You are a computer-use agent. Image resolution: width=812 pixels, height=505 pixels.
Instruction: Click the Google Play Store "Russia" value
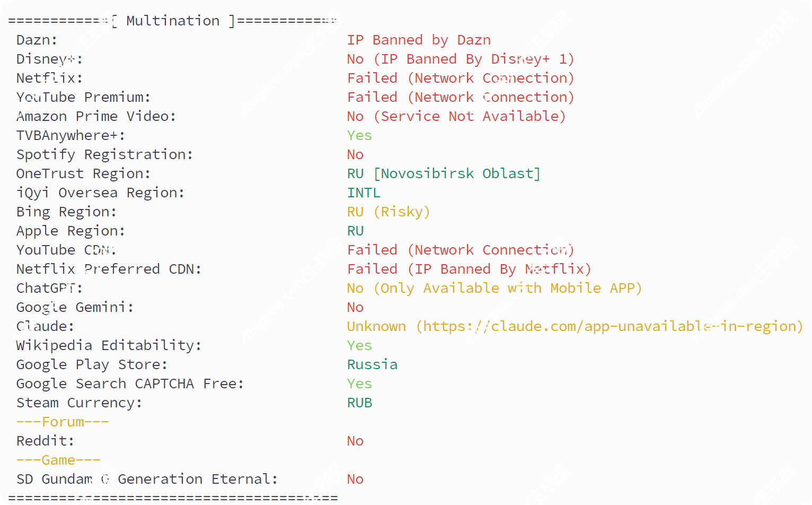(372, 364)
